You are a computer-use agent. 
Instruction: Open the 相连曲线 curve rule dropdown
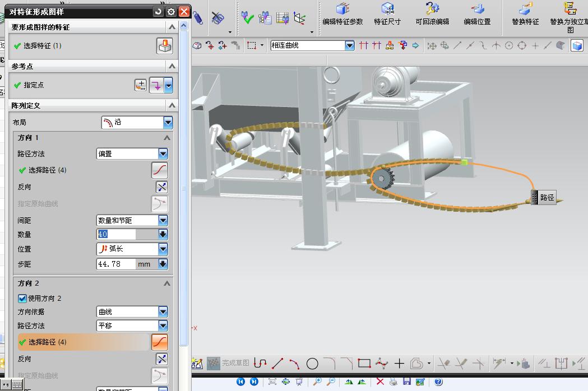(x=350, y=45)
